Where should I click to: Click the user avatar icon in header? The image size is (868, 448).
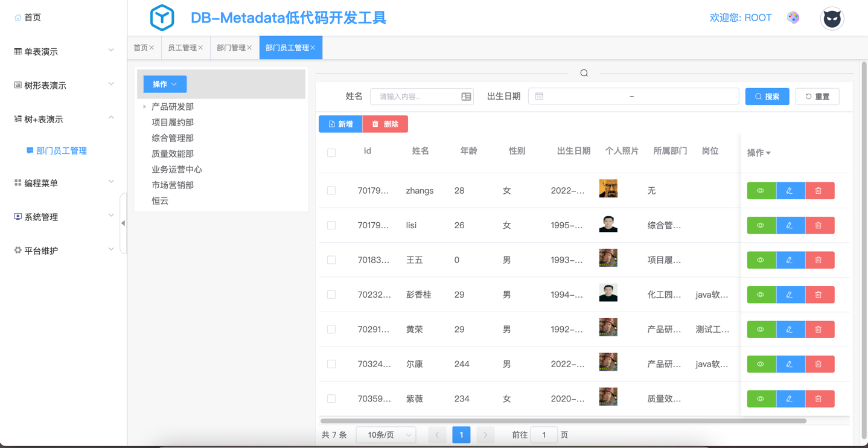[x=832, y=18]
